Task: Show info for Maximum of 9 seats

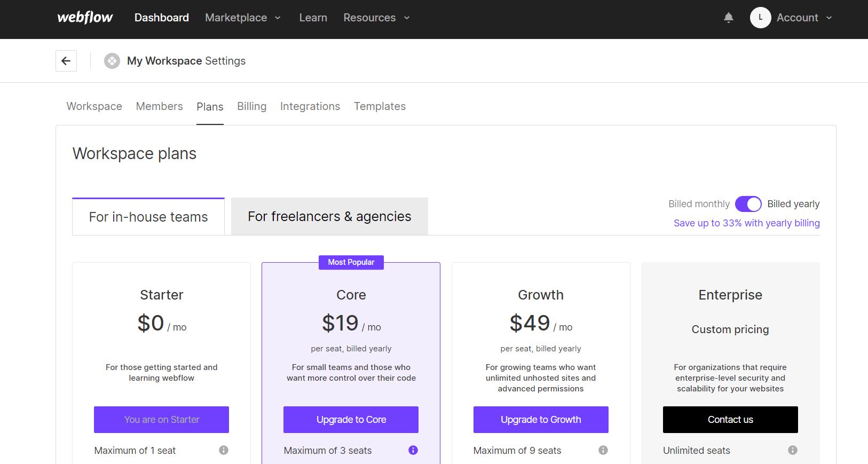Action: pos(603,450)
